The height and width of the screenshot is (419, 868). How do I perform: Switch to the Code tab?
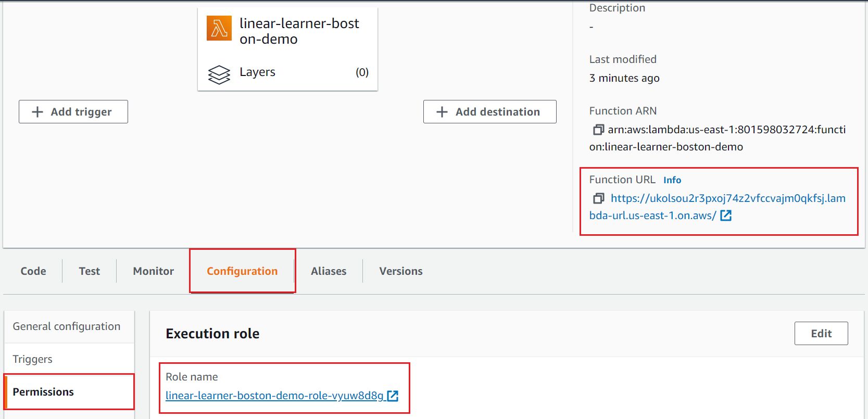click(x=33, y=271)
